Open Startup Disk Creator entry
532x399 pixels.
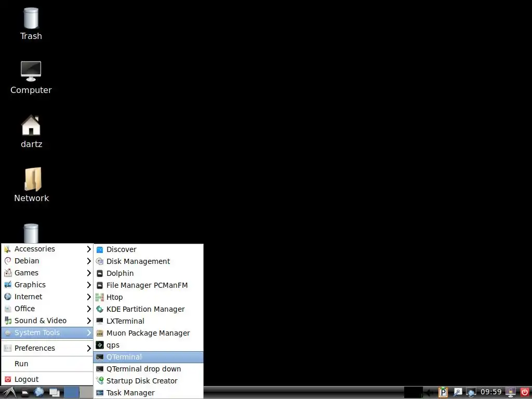(x=148, y=381)
